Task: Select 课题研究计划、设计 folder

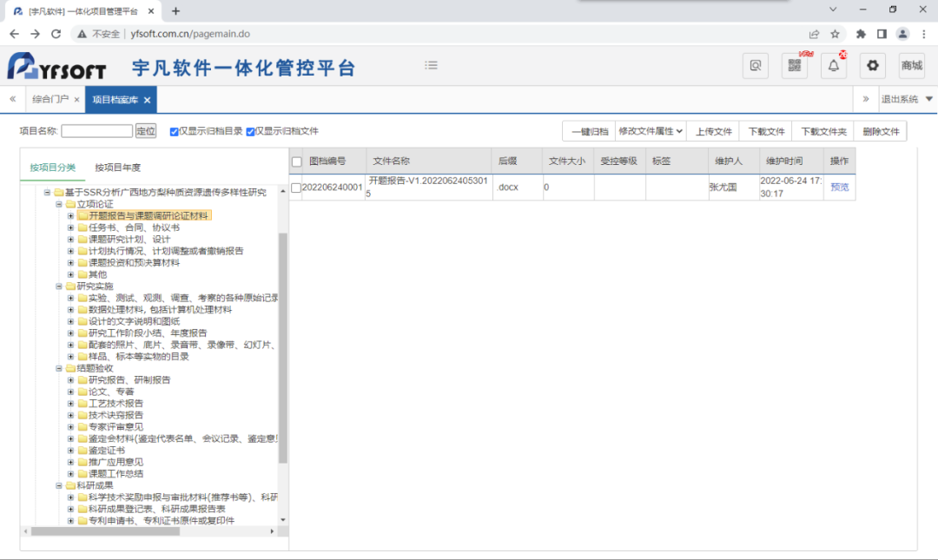Action: (129, 240)
